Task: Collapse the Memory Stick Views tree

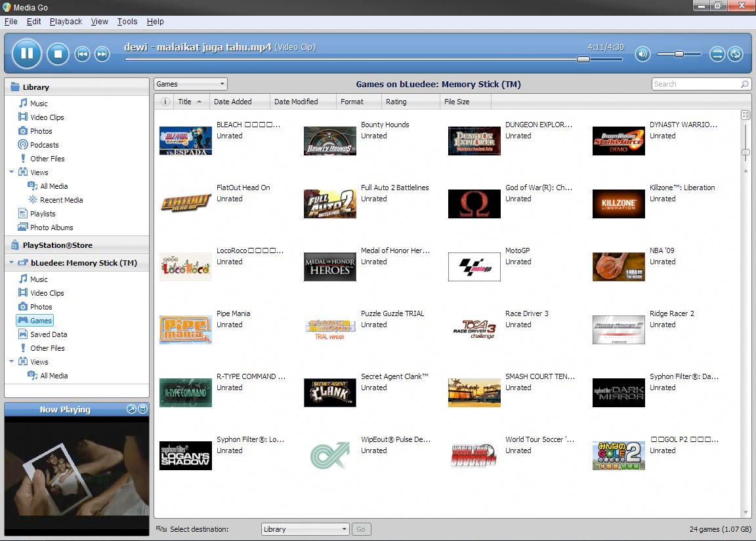Action: pos(12,361)
